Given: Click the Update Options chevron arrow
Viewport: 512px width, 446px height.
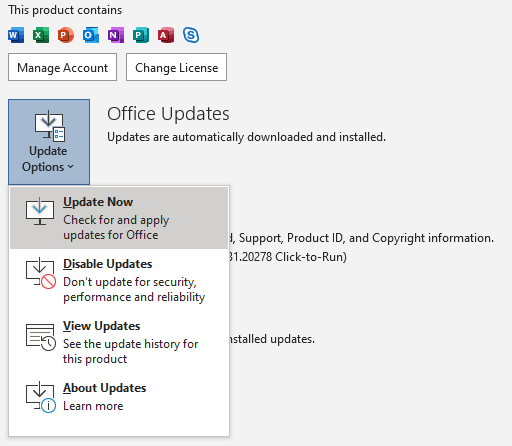Looking at the screenshot, I should tap(70, 166).
